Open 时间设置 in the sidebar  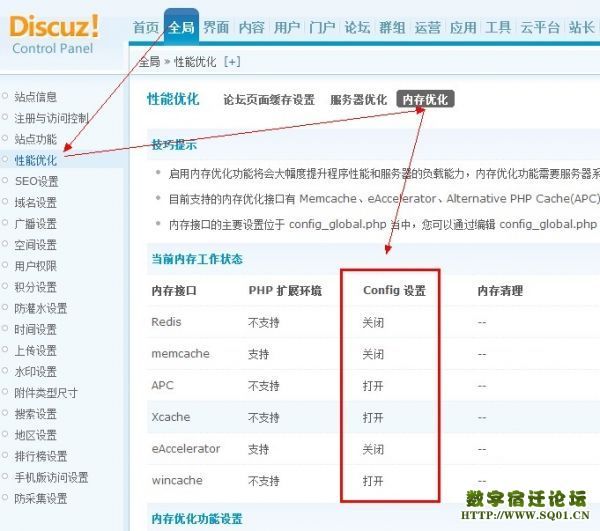pos(36,329)
